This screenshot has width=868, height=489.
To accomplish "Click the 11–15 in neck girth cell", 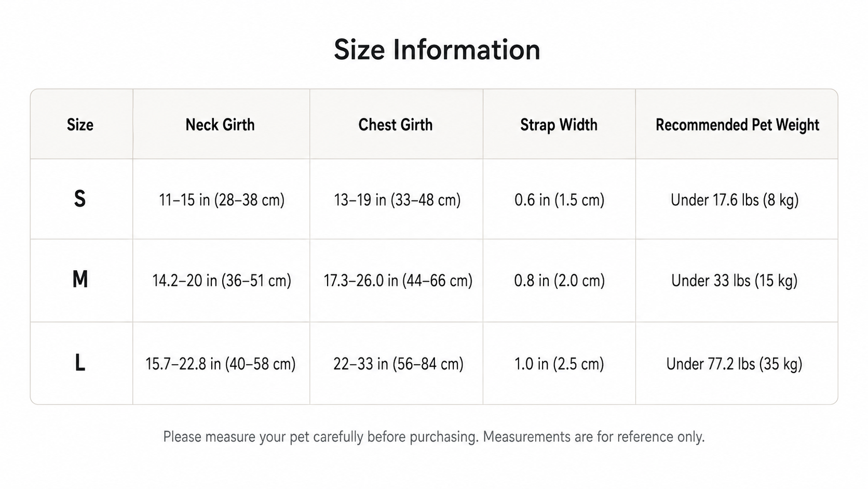I will click(222, 200).
